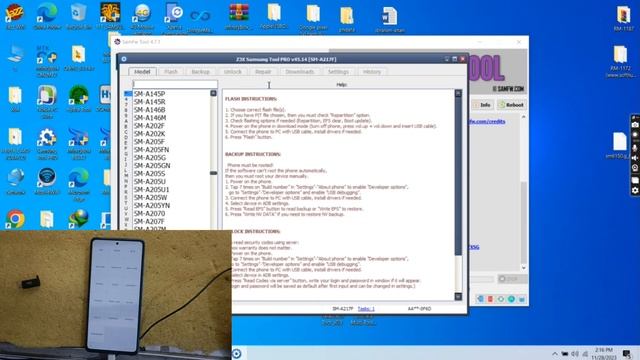640x360 pixels.
Task: Switch to the Settings tab
Action: pyautogui.click(x=338, y=71)
